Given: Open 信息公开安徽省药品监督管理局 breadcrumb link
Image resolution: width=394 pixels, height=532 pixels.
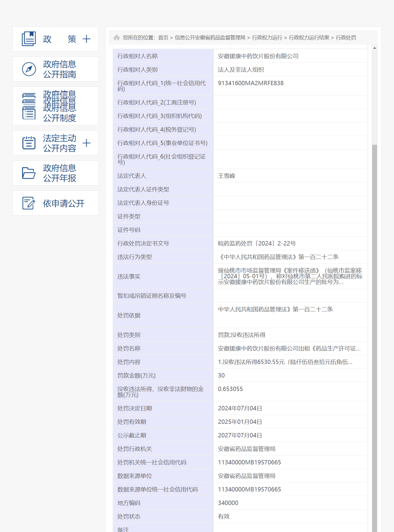Looking at the screenshot, I should point(210,38).
